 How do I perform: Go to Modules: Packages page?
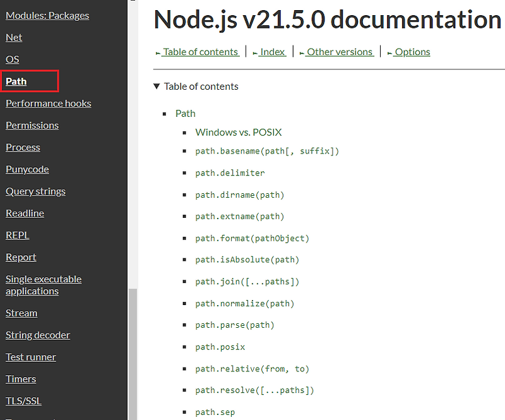[47, 15]
